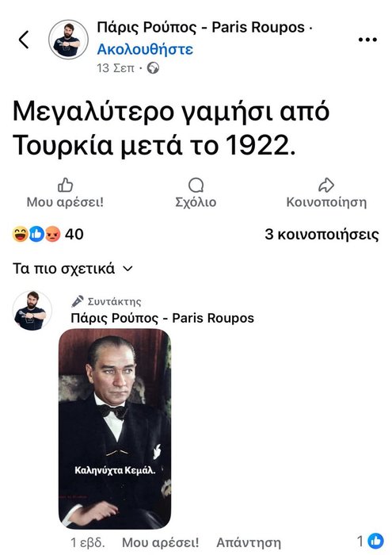This screenshot has height=555, width=392.
Task: View the 3 κοινοποιήσεις shares list
Action: (322, 235)
